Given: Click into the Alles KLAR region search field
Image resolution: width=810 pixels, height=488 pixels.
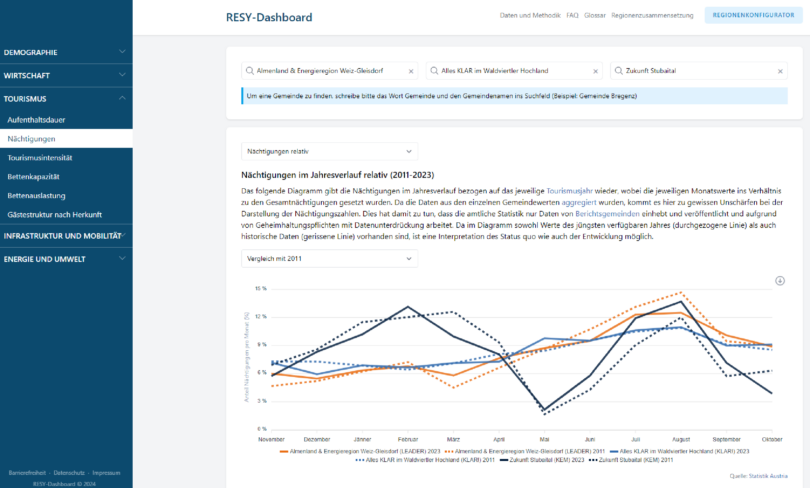Looking at the screenshot, I should 510,72.
